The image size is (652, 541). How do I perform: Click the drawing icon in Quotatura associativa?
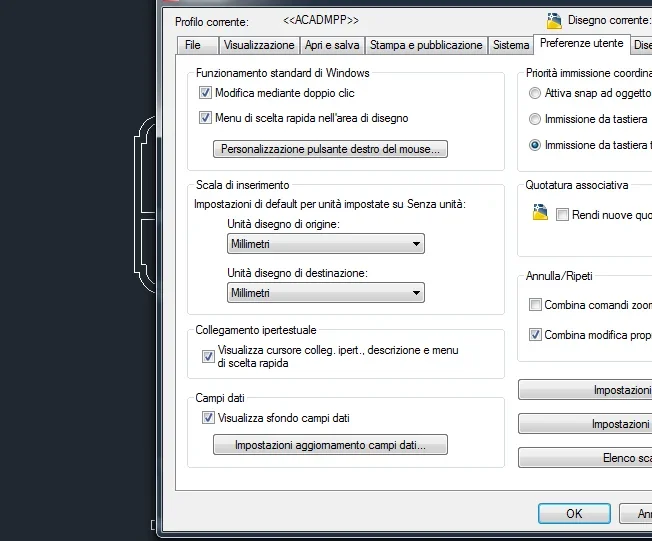pos(540,212)
